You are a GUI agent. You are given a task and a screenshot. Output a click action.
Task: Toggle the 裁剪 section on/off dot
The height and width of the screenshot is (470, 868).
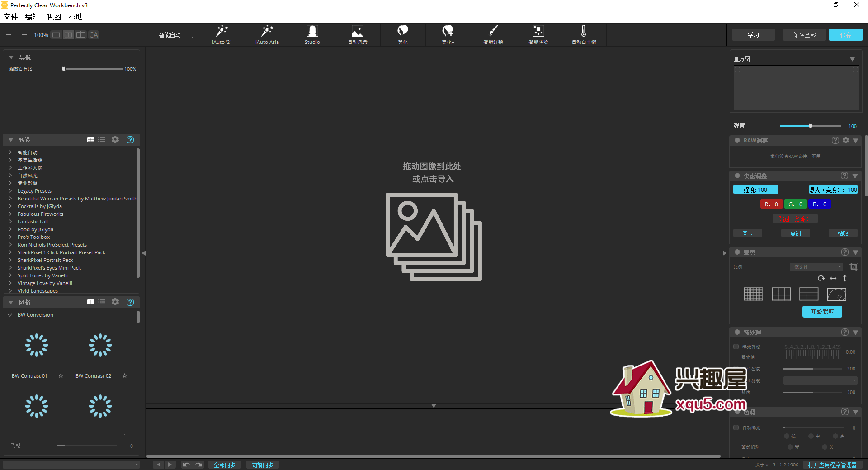pyautogui.click(x=737, y=252)
